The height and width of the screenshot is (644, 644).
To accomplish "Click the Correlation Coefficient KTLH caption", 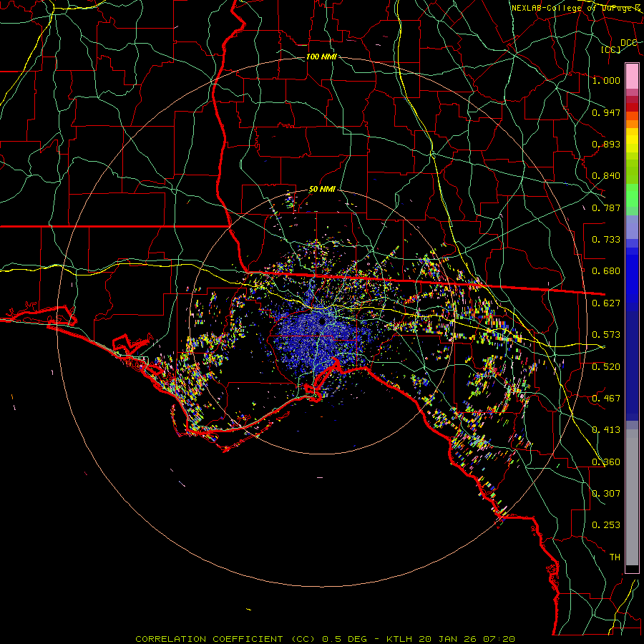I will [325, 639].
